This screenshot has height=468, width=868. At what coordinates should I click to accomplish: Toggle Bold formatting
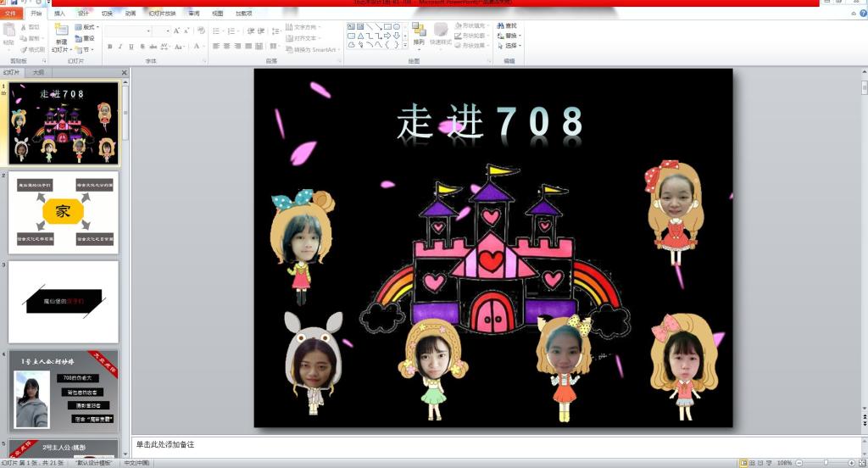(109, 47)
